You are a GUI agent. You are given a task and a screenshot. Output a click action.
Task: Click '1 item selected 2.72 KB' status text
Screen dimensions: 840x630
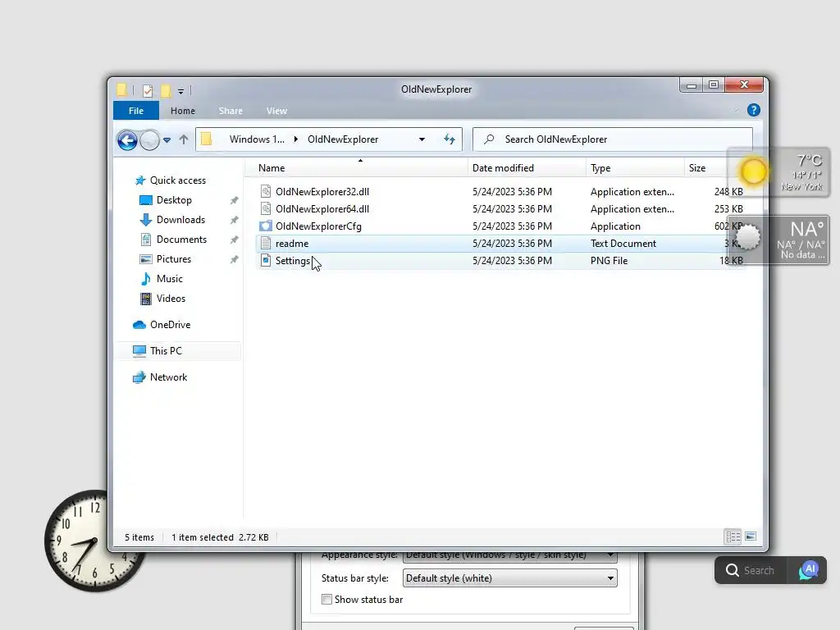pyautogui.click(x=220, y=537)
